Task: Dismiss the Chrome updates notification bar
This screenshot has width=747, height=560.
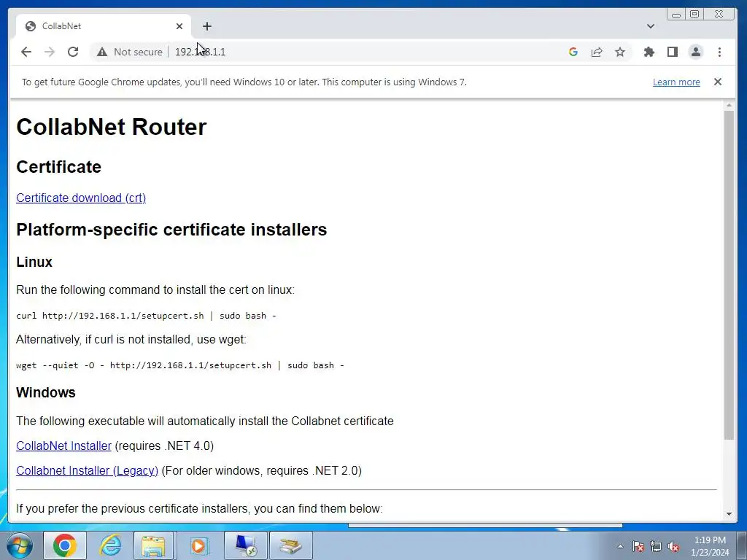Action: [x=718, y=82]
